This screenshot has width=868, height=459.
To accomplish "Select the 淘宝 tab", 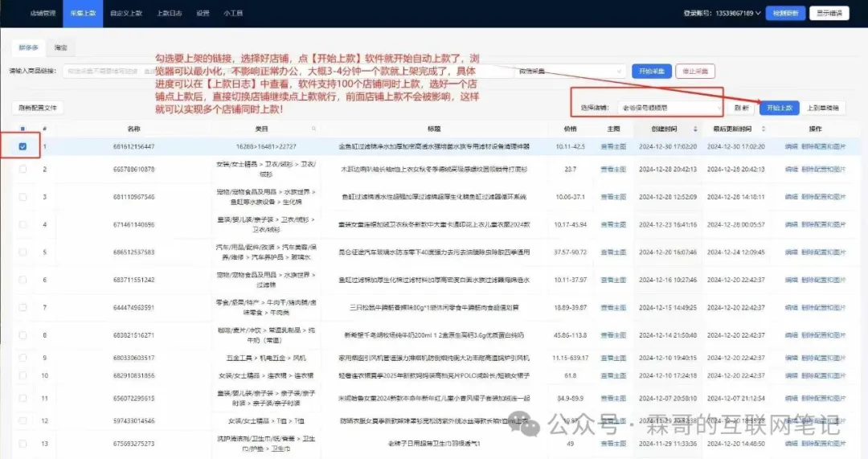I will 61,48.
